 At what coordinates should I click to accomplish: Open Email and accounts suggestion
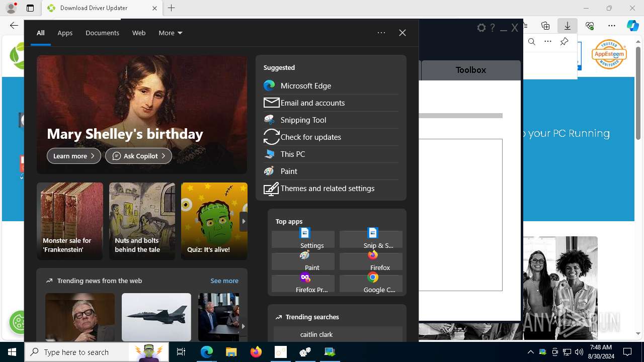[331, 103]
